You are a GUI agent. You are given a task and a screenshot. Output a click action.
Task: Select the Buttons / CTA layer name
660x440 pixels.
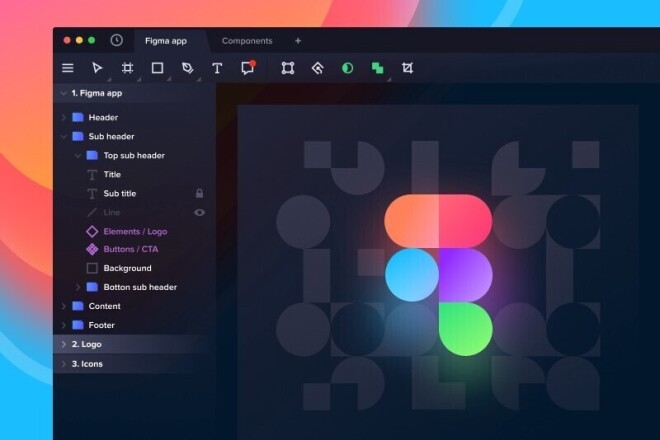pyautogui.click(x=131, y=249)
